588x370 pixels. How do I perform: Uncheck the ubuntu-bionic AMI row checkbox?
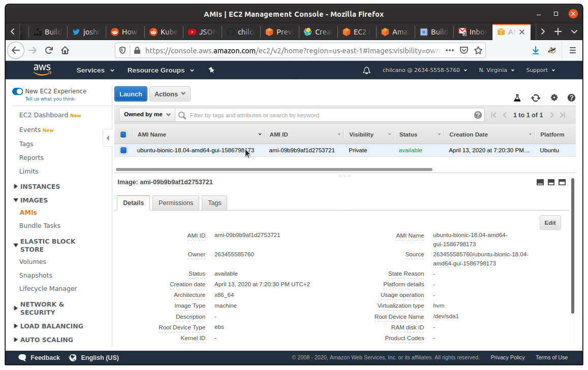tap(123, 151)
